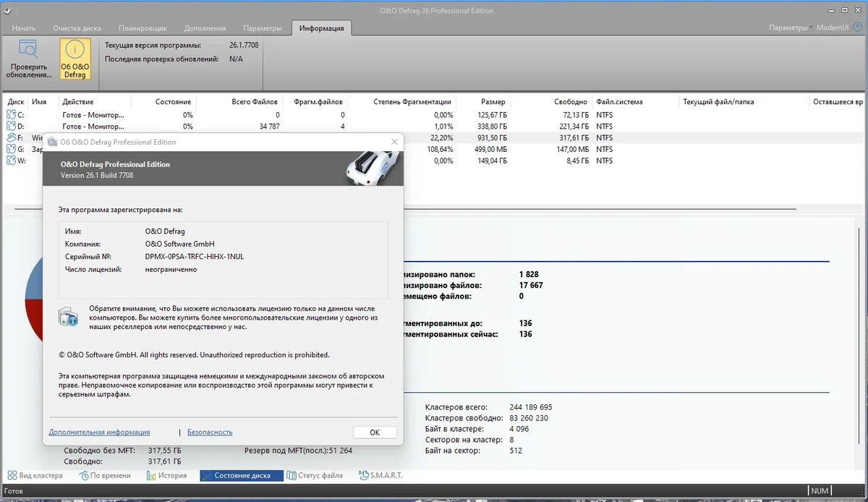Viewport: 868px width, 502px height.
Task: Click the Check for updates magnifier icon
Action: (x=28, y=50)
